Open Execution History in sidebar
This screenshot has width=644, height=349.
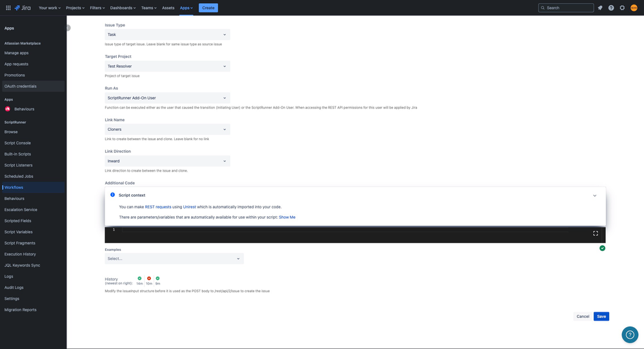(x=20, y=254)
